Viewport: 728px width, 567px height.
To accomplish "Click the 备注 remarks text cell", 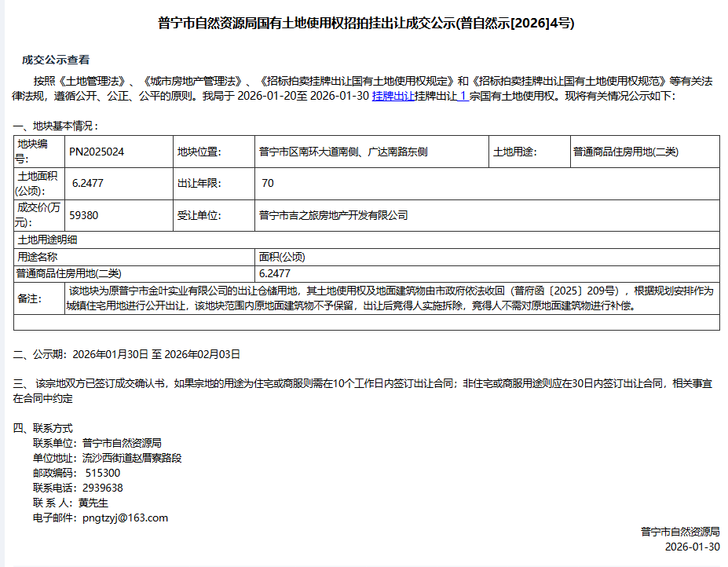I will (391, 298).
